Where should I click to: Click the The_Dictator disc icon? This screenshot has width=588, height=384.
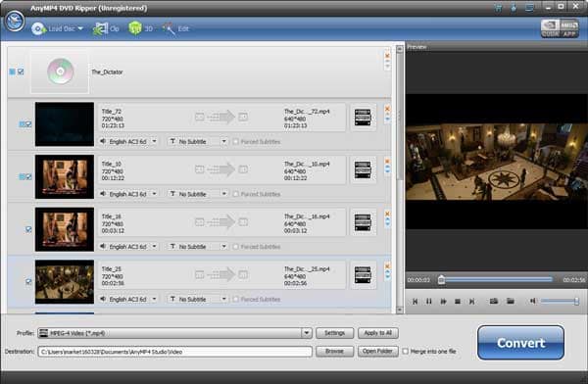[60, 72]
